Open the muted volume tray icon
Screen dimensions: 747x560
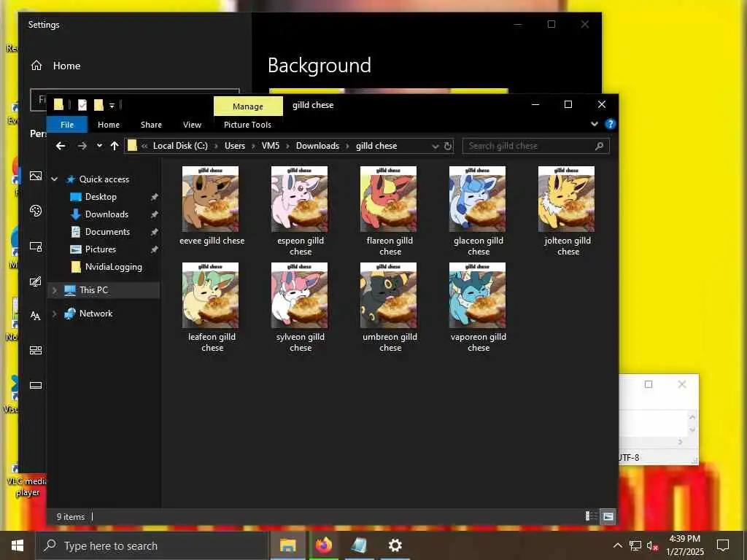point(652,545)
